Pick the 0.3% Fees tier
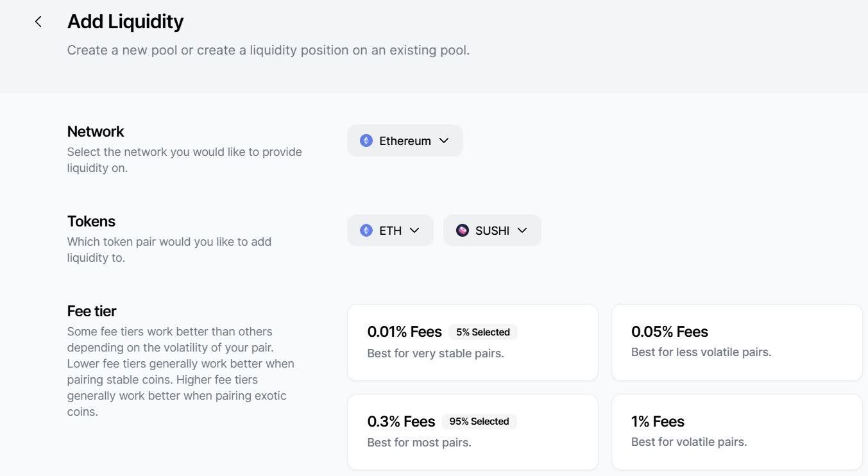 click(x=472, y=432)
